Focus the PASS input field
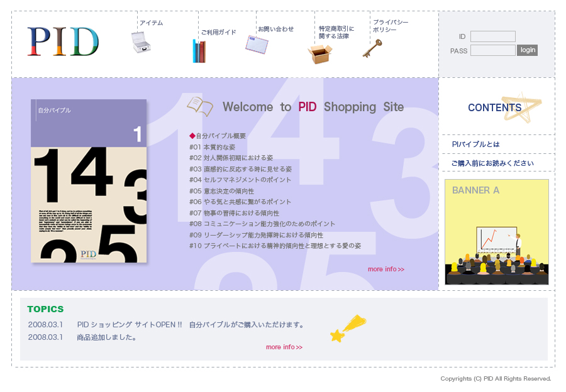 492,50
